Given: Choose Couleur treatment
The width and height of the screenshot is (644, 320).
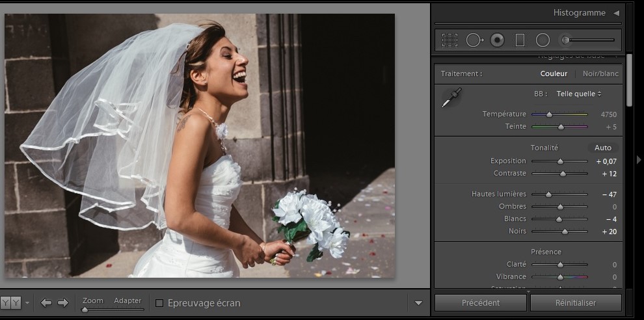Looking at the screenshot, I should [554, 74].
